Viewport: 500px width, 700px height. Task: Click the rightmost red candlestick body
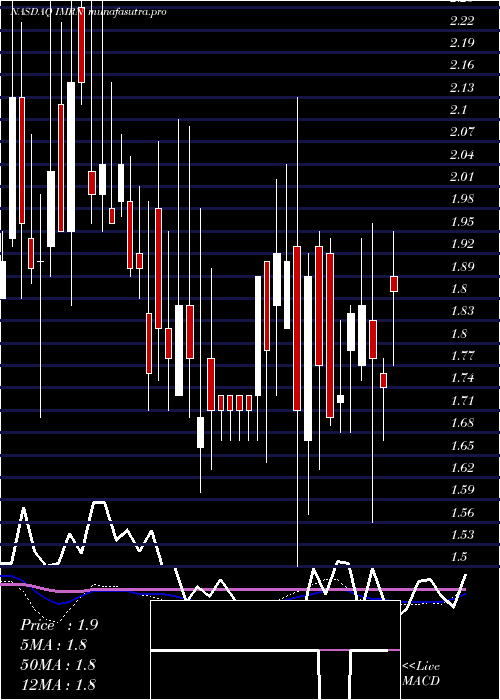pyautogui.click(x=394, y=284)
